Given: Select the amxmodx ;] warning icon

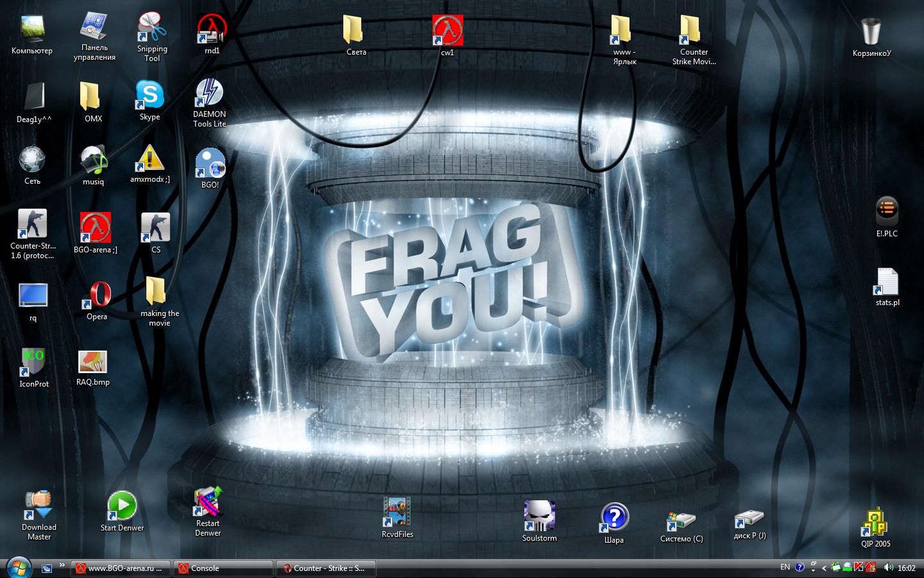Looking at the screenshot, I should pyautogui.click(x=150, y=164).
